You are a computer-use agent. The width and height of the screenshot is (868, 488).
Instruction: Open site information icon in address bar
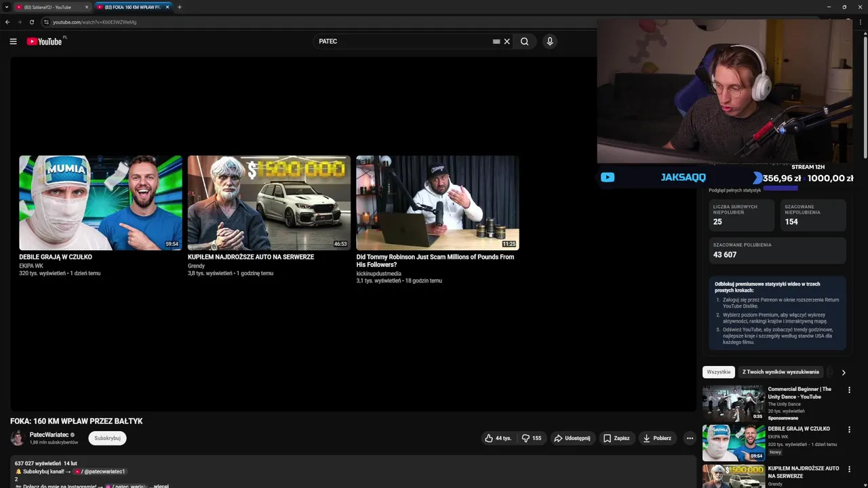tap(46, 22)
